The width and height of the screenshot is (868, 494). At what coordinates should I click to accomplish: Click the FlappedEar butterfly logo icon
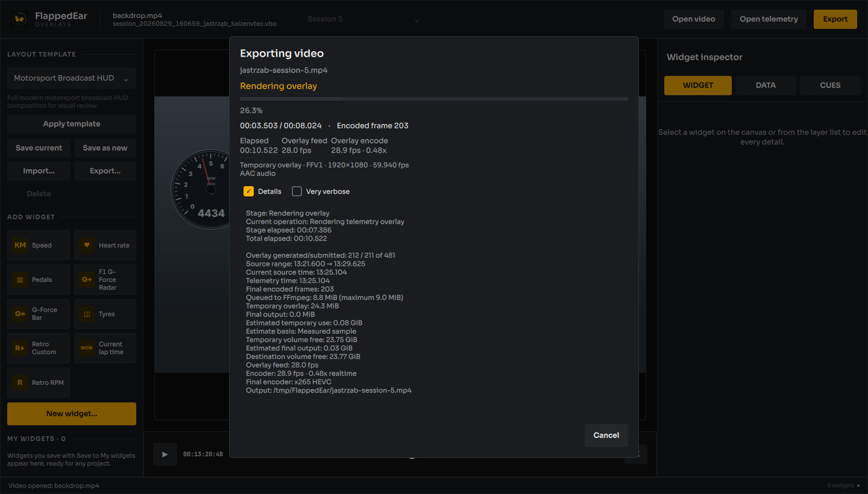[20, 19]
